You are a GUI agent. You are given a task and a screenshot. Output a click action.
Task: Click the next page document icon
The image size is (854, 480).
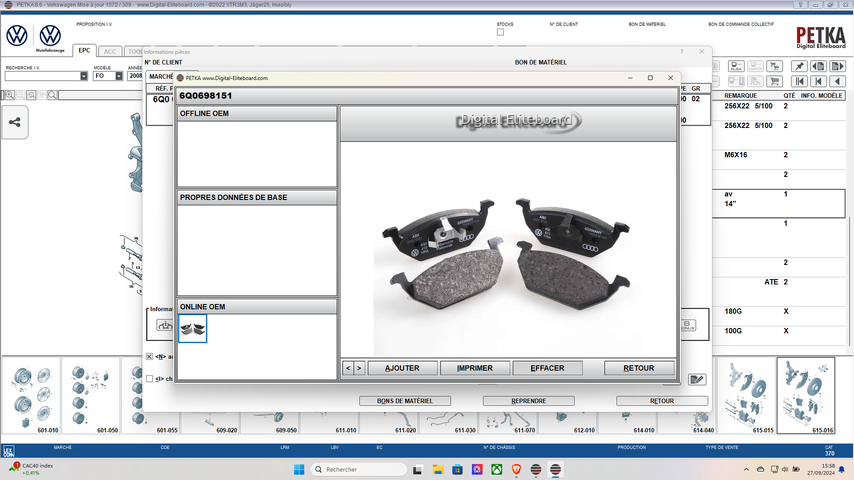pos(837,66)
